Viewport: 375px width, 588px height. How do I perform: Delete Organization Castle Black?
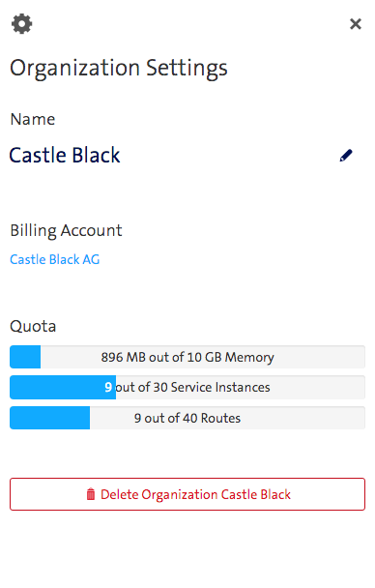(x=187, y=494)
